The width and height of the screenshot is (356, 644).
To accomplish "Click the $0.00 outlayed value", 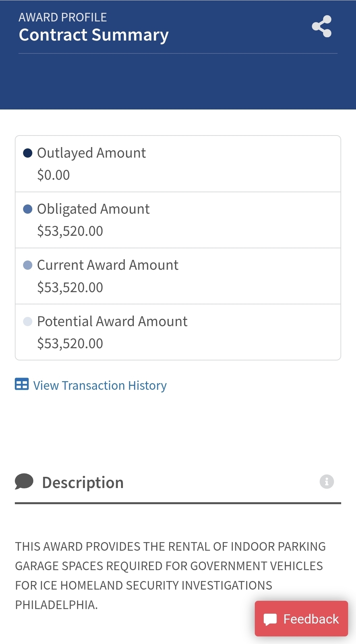I will tap(53, 175).
